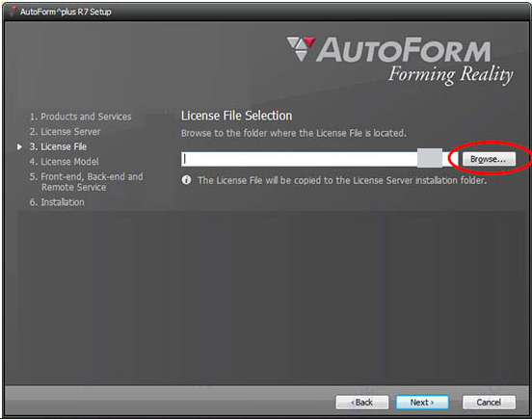Click the info icon beside license note
This screenshot has width=532, height=419.
pyautogui.click(x=186, y=180)
